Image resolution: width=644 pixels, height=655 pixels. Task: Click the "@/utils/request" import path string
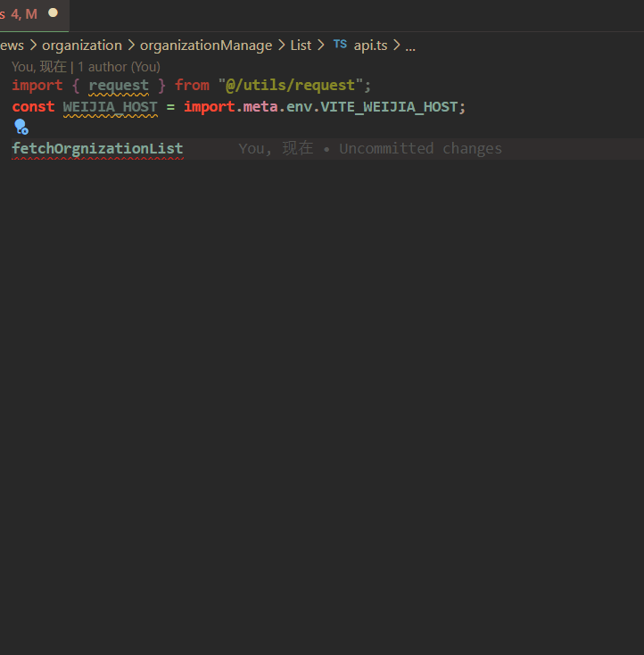(290, 85)
